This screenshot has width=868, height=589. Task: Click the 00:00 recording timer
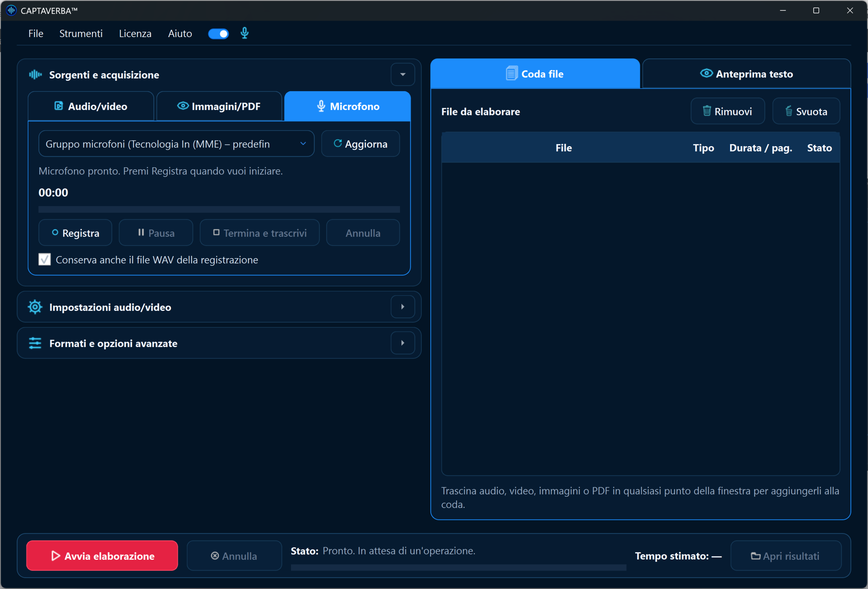click(54, 192)
